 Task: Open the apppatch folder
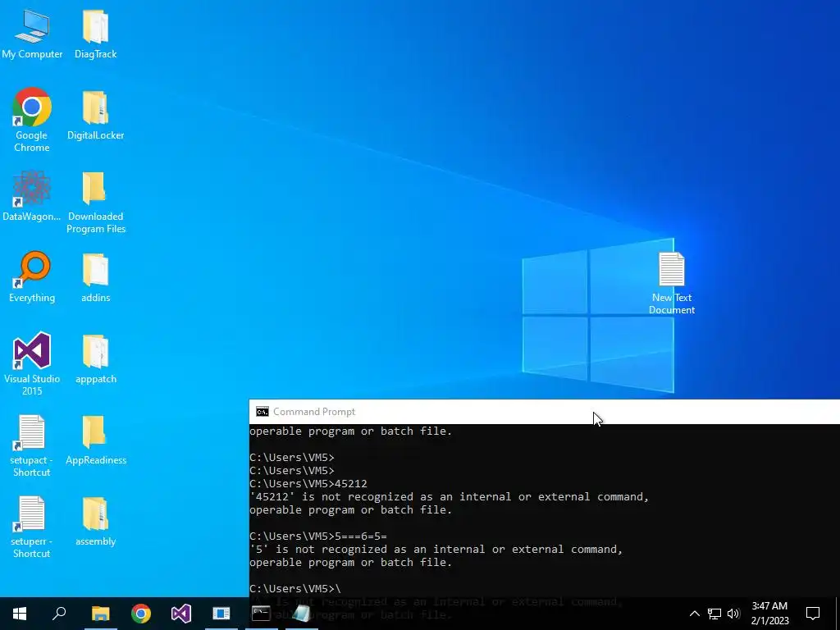click(x=95, y=358)
